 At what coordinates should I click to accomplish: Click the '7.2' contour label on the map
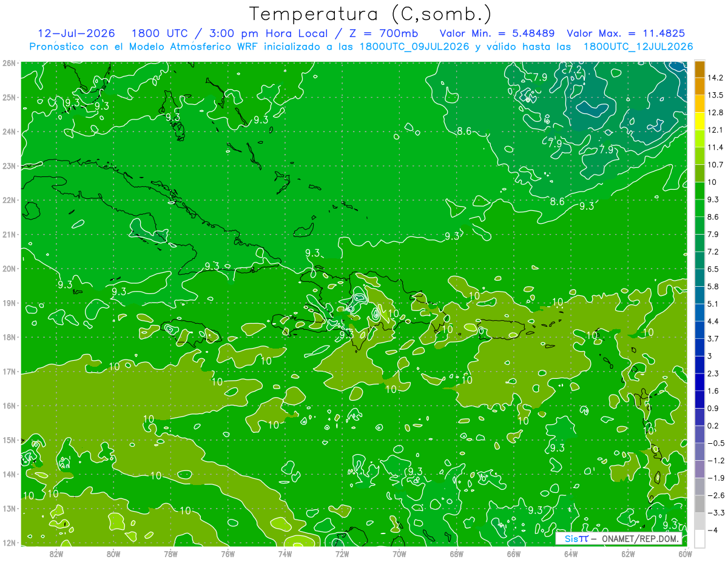click(x=574, y=70)
